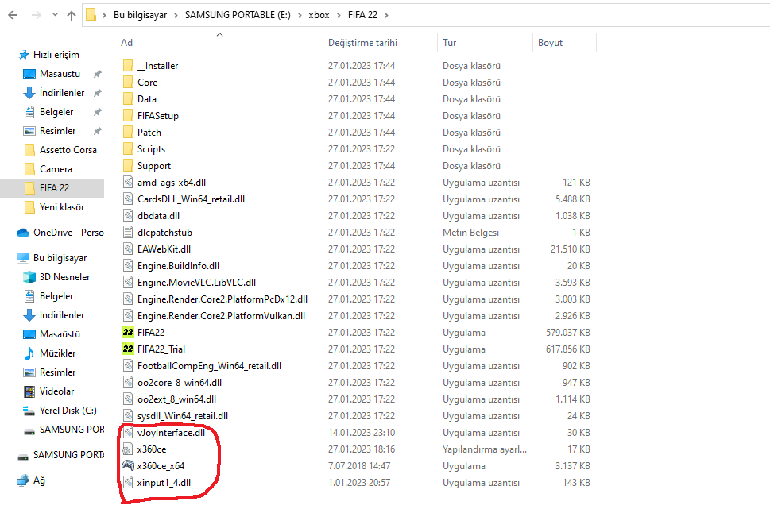Open recent locations dropdown arrow
This screenshot has height=532, width=770.
[x=55, y=15]
